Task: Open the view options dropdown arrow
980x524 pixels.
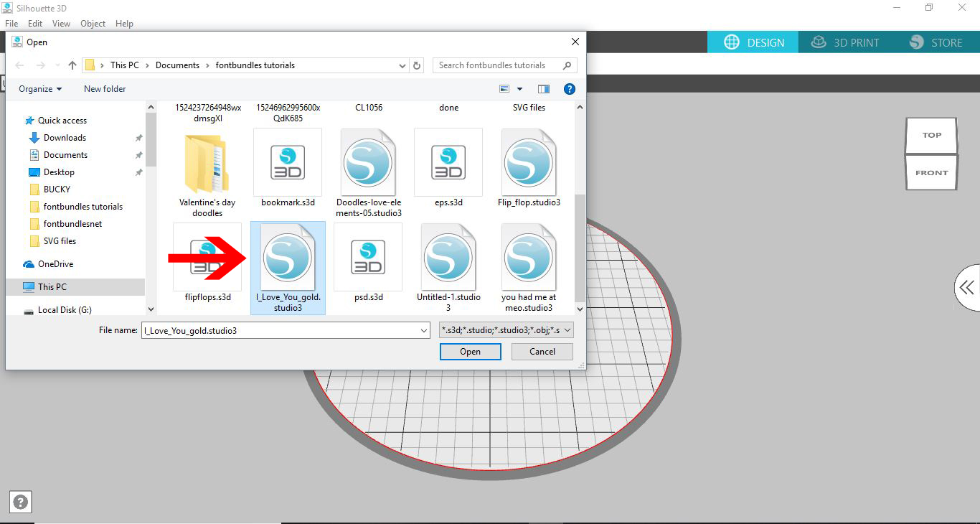Action: [x=519, y=89]
